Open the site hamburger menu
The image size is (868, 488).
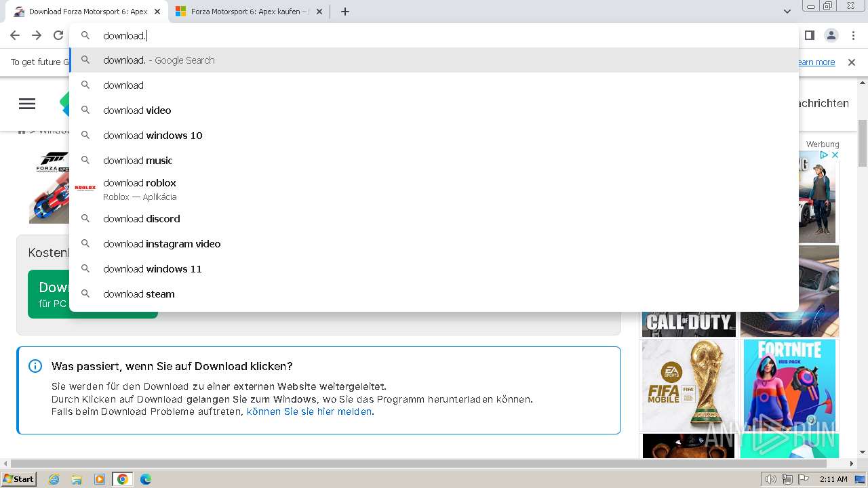click(x=27, y=104)
